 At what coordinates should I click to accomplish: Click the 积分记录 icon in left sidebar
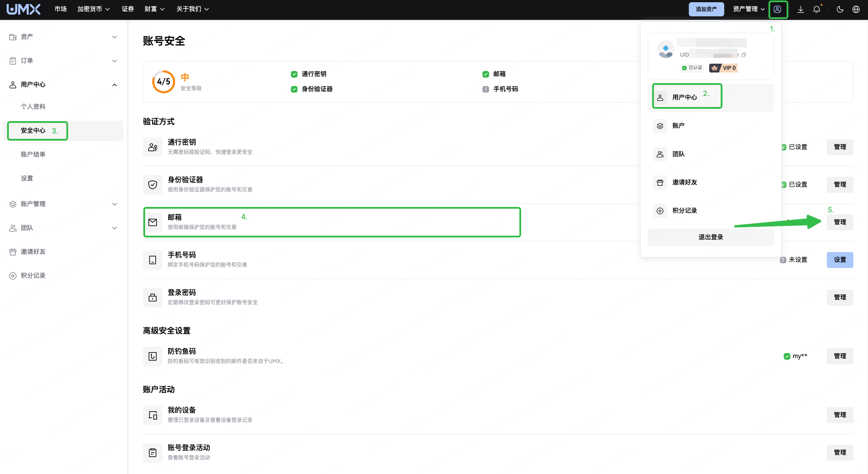[13, 276]
